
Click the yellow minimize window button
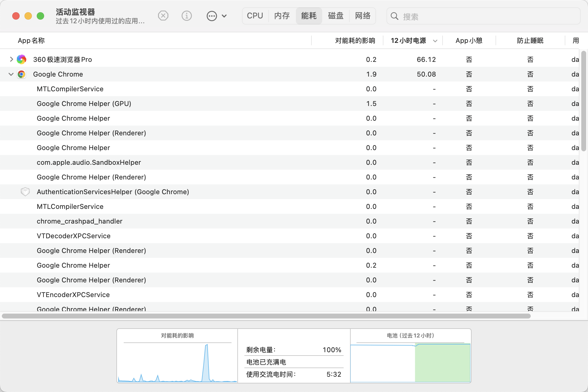[28, 16]
